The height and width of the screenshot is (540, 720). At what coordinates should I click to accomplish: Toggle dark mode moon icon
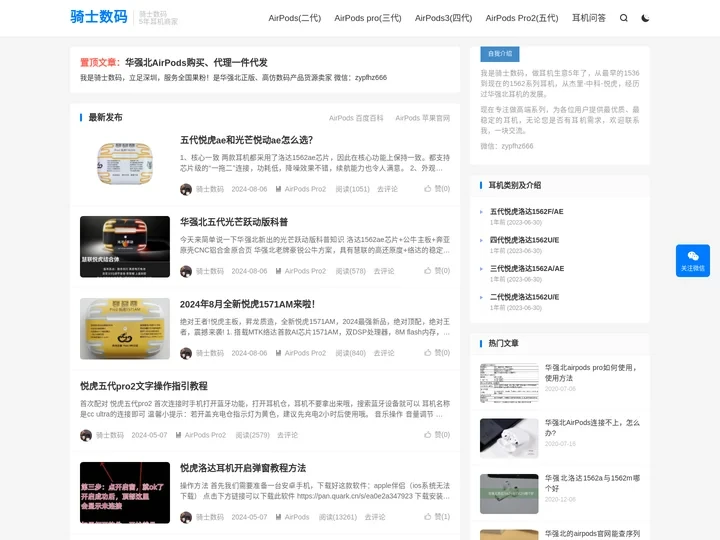(645, 18)
